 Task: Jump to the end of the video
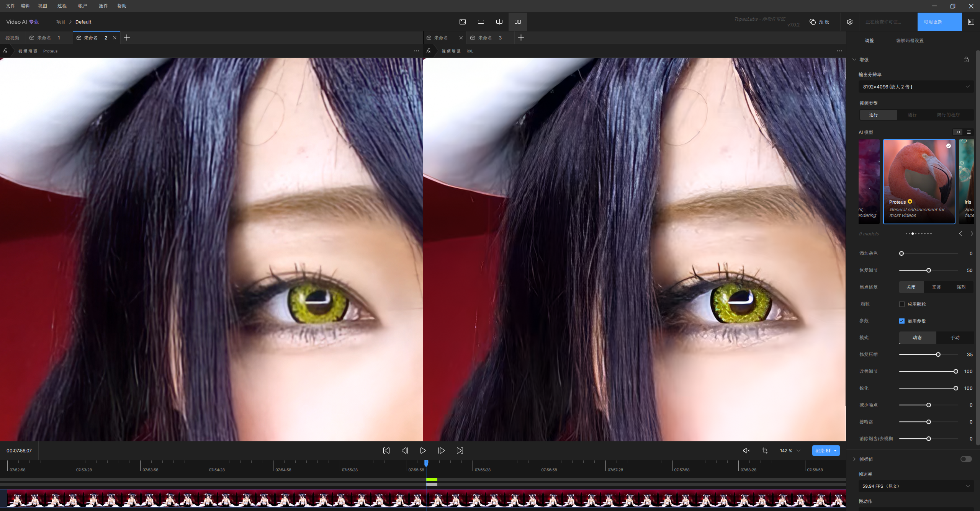460,451
